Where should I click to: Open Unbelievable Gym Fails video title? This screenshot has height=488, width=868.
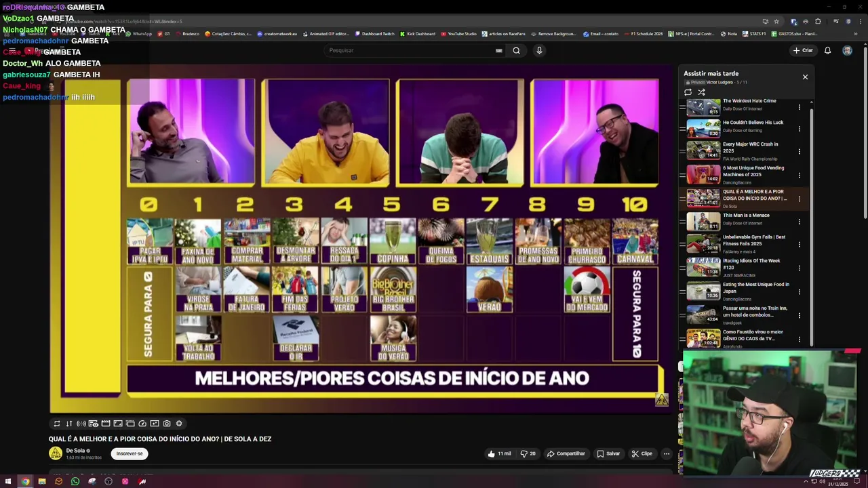point(754,240)
